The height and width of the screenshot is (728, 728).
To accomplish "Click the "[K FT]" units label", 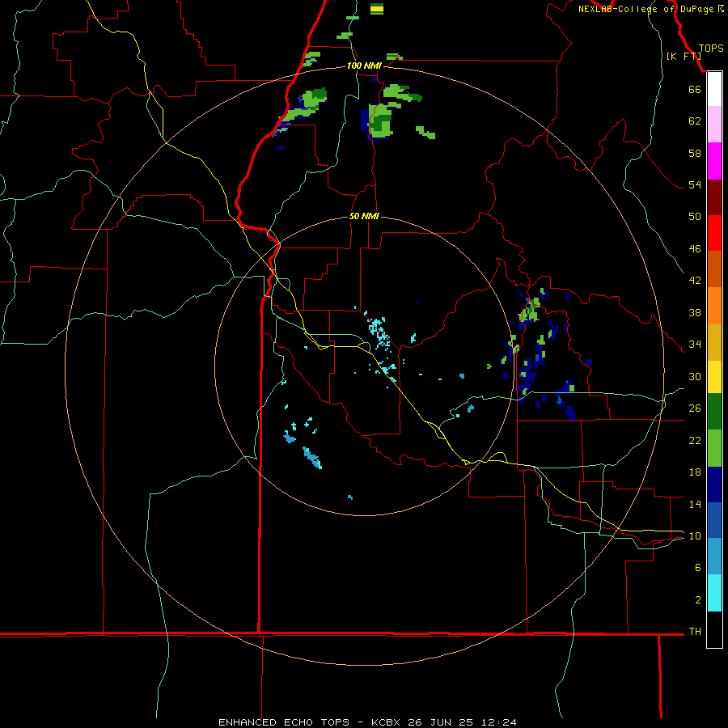I will 684,56.
